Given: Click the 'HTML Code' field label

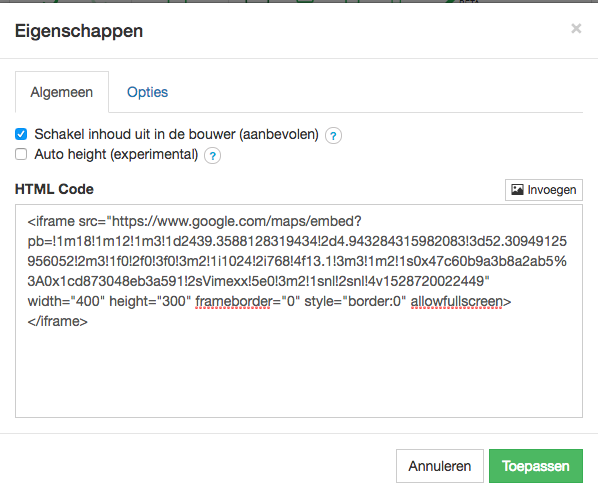Looking at the screenshot, I should pos(54,189).
